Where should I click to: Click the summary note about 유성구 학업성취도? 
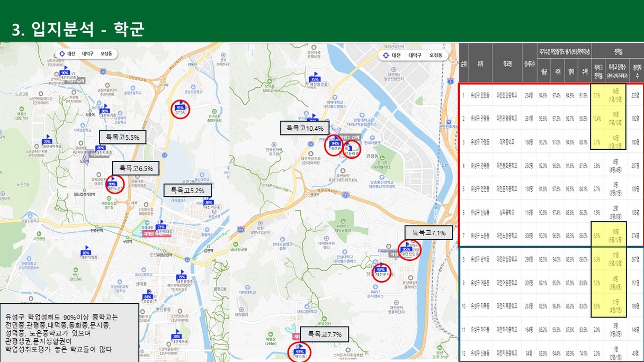point(69,332)
